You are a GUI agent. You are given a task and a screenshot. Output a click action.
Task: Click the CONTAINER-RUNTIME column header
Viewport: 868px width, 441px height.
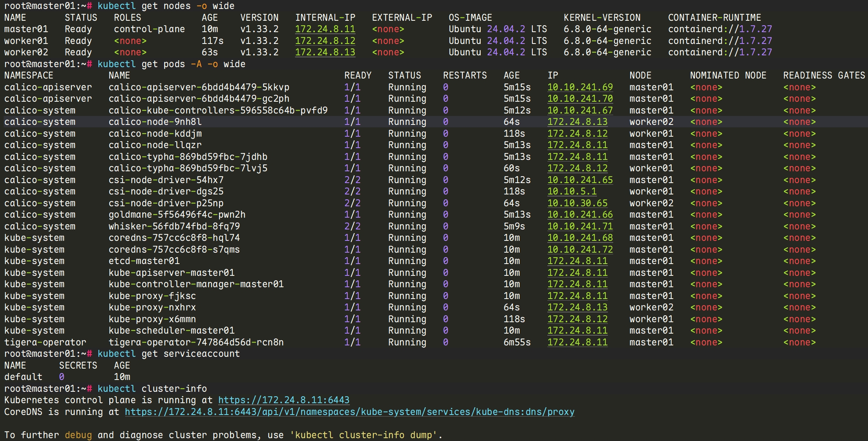coord(714,17)
